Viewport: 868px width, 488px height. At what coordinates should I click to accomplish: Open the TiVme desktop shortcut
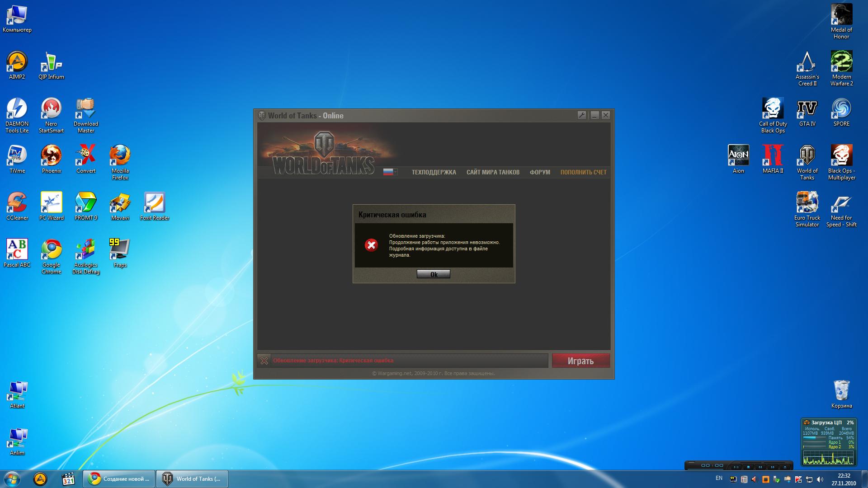coord(17,160)
